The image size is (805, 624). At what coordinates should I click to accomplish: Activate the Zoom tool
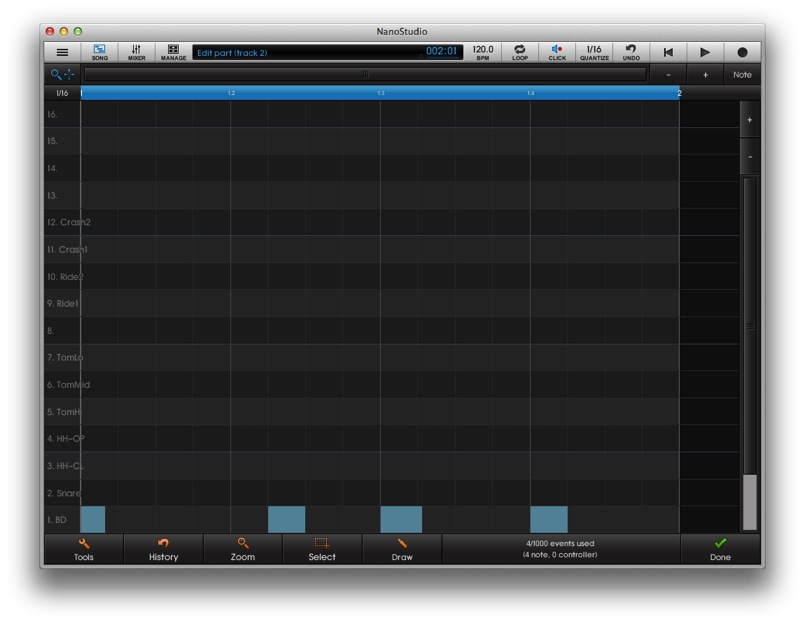(243, 550)
